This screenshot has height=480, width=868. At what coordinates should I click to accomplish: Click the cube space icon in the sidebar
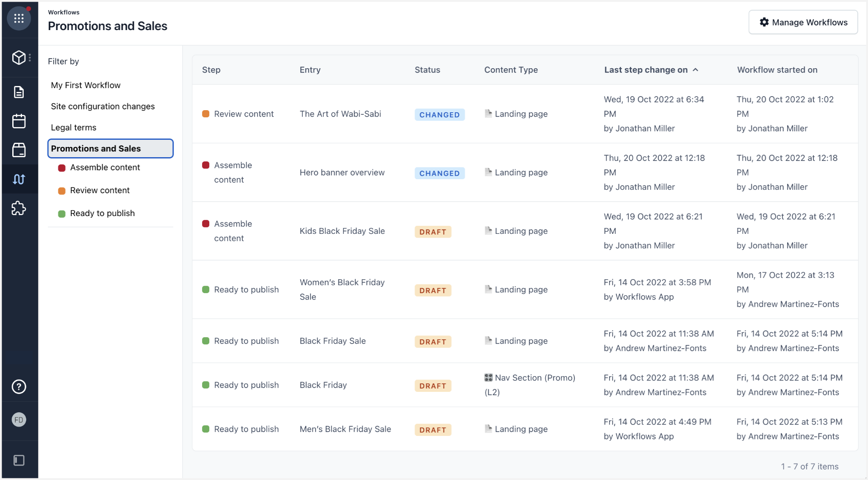(x=19, y=58)
